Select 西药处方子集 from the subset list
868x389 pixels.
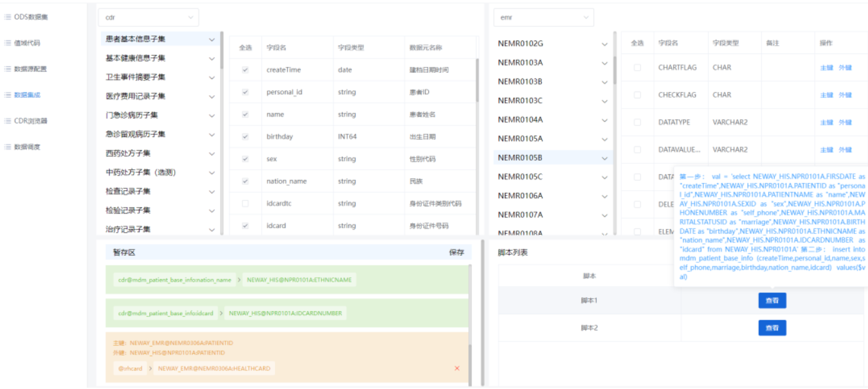[x=128, y=153]
